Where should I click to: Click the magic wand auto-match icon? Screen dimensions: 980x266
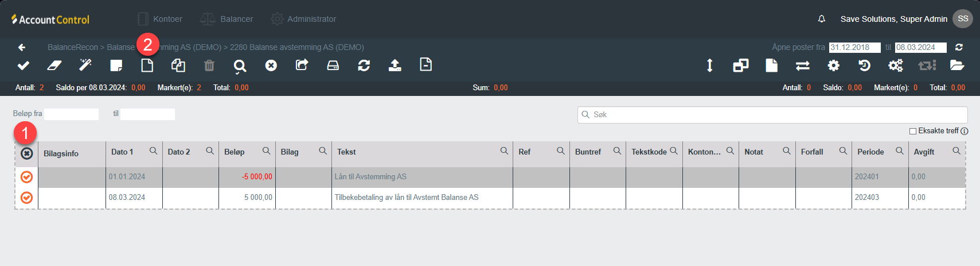(x=85, y=65)
